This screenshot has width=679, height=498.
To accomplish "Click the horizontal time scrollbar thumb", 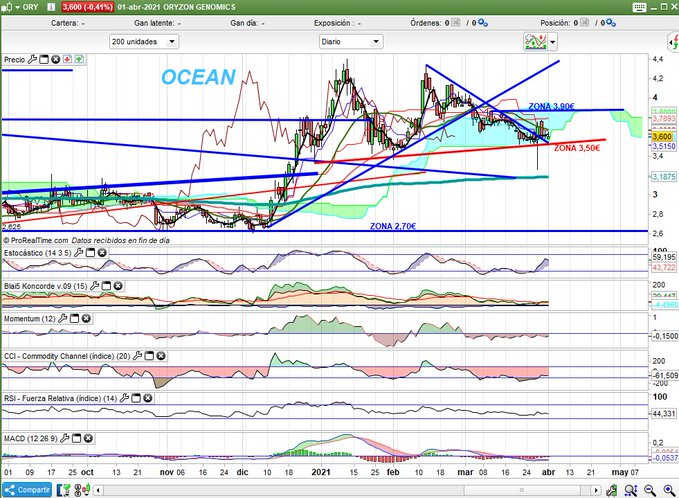I will coord(521,490).
